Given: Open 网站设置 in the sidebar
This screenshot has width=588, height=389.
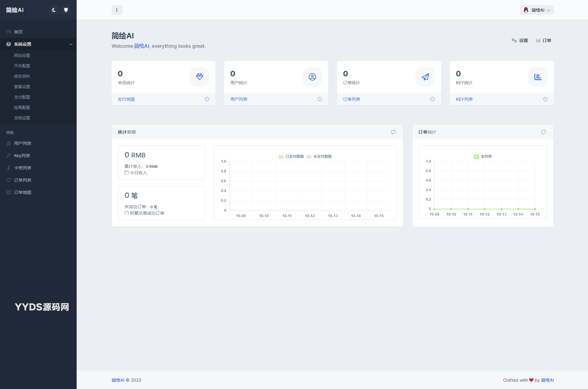Looking at the screenshot, I should 22,55.
